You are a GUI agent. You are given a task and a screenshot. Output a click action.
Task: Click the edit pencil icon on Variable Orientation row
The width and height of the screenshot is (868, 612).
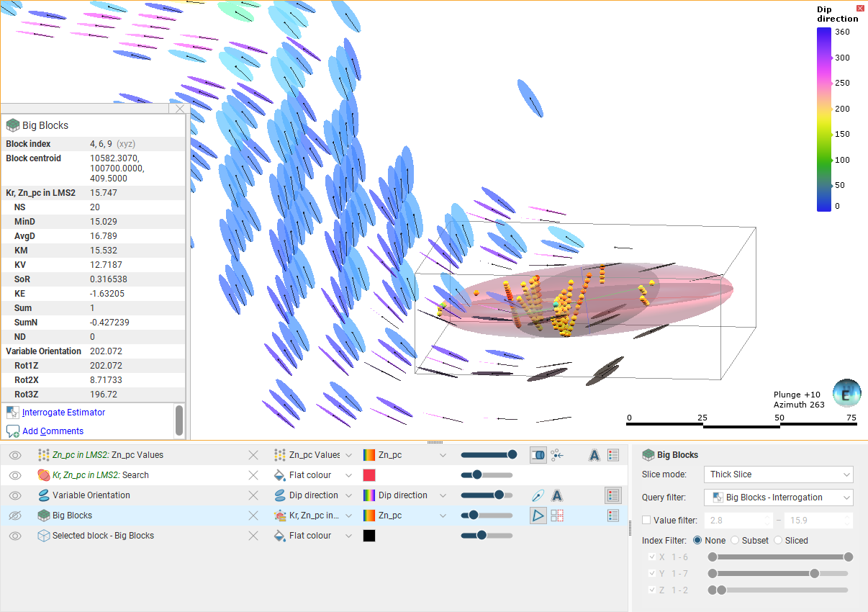[538, 495]
